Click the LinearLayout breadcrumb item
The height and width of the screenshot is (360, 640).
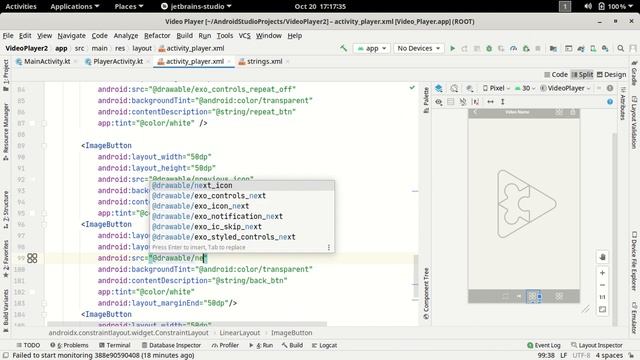[x=240, y=333]
